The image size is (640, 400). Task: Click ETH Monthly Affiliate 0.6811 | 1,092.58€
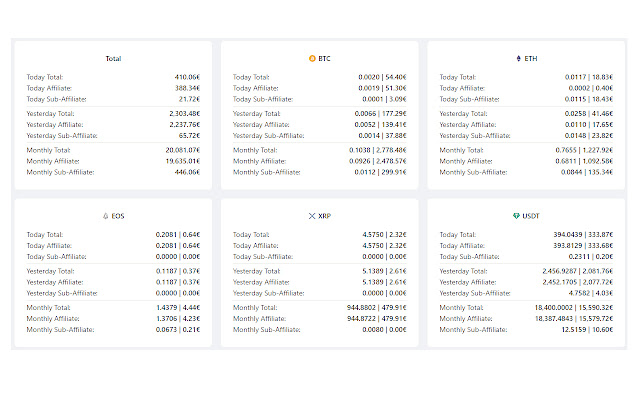(x=584, y=161)
